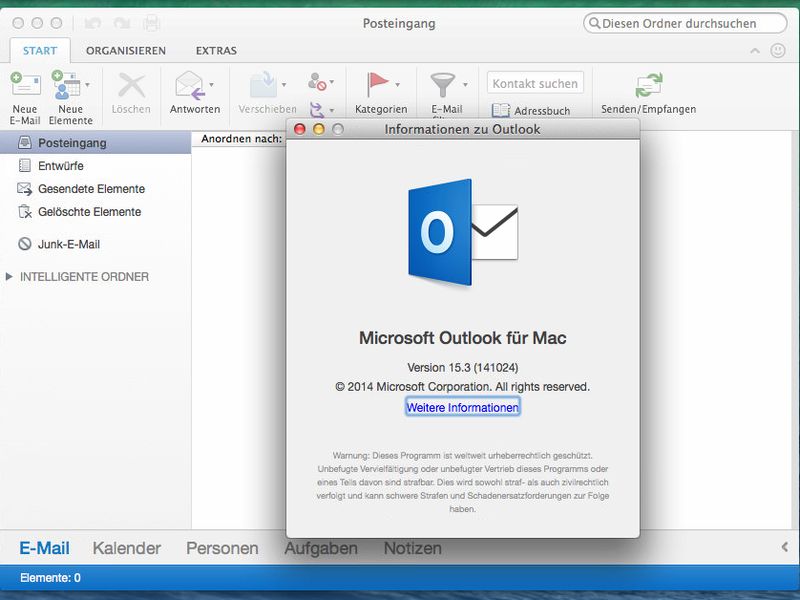The height and width of the screenshot is (600, 800).
Task: Expand the INTELLIGENTE ORDNER section
Action: pyautogui.click(x=9, y=277)
